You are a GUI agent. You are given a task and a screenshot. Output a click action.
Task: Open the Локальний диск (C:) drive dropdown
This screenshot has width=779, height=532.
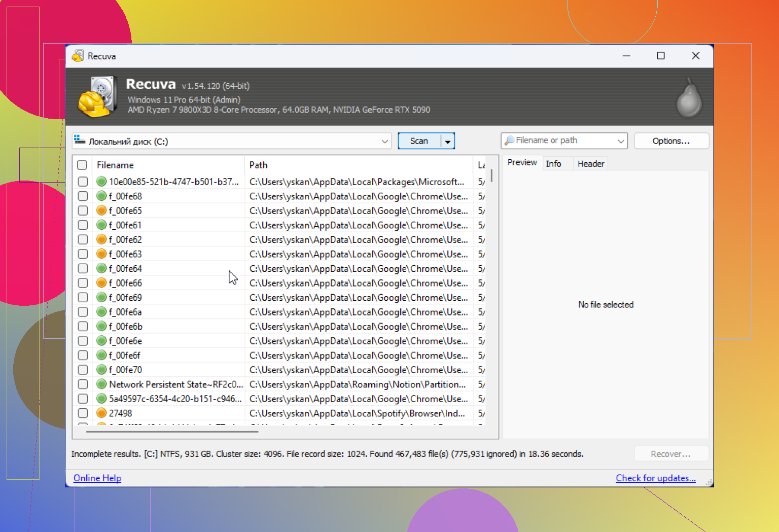pyautogui.click(x=384, y=141)
